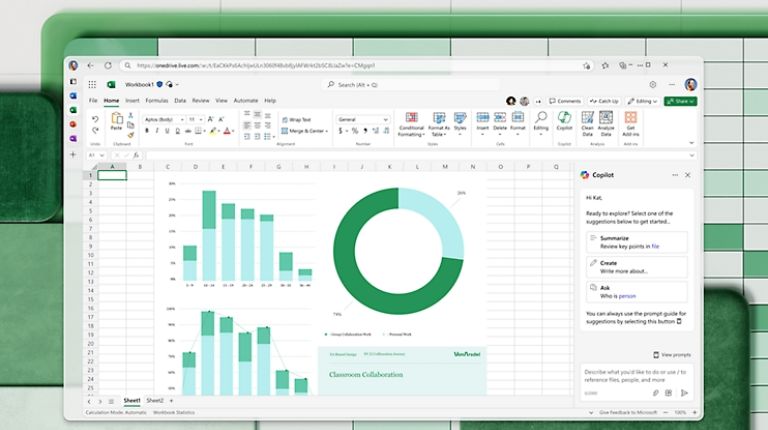Open the settings gear icon in header
Screen dimensions: 768x430
click(x=653, y=85)
